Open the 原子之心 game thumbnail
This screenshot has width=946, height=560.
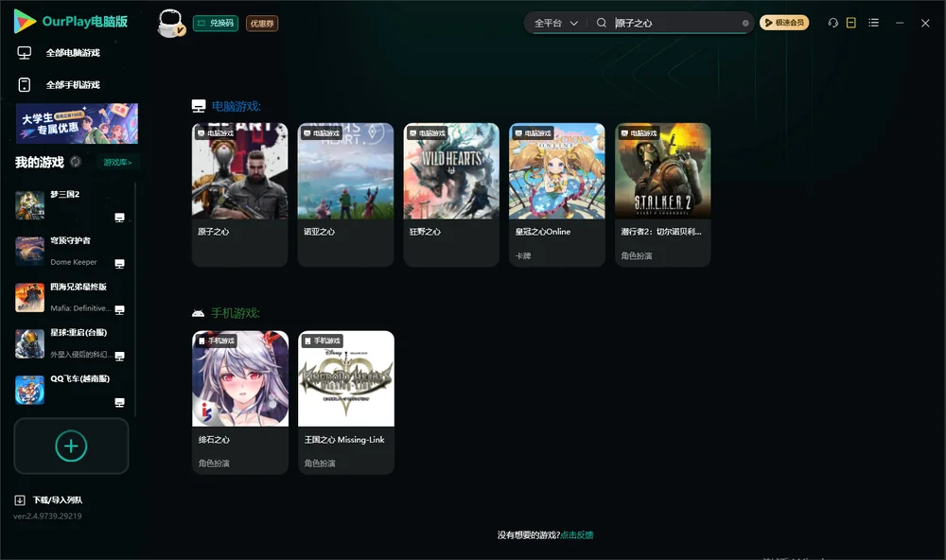pyautogui.click(x=239, y=171)
